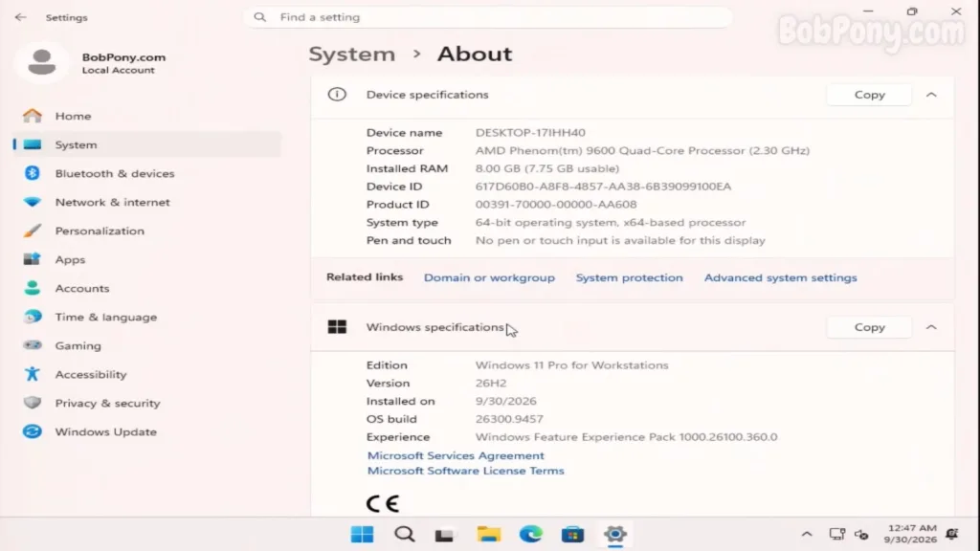This screenshot has width=980, height=551.
Task: Click Edition Windows 11 Pro for Workstations
Action: point(572,365)
